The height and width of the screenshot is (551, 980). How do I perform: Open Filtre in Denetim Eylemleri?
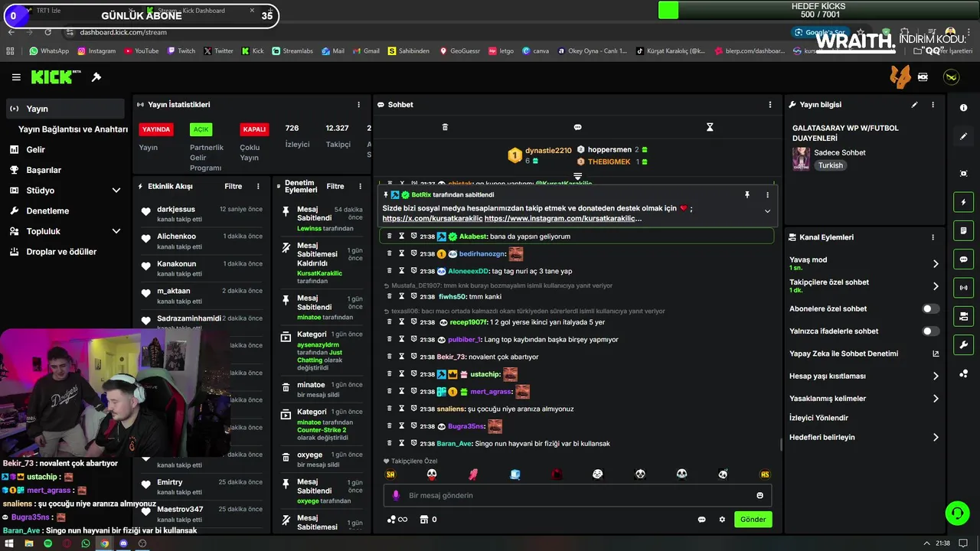(335, 186)
